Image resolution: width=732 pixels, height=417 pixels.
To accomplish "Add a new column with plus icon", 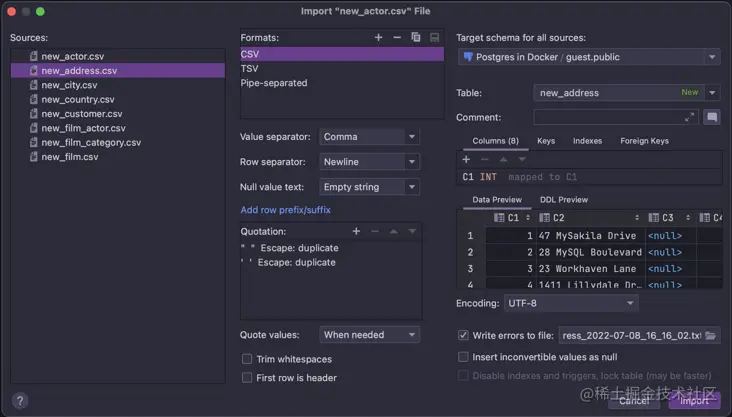I will pos(466,159).
